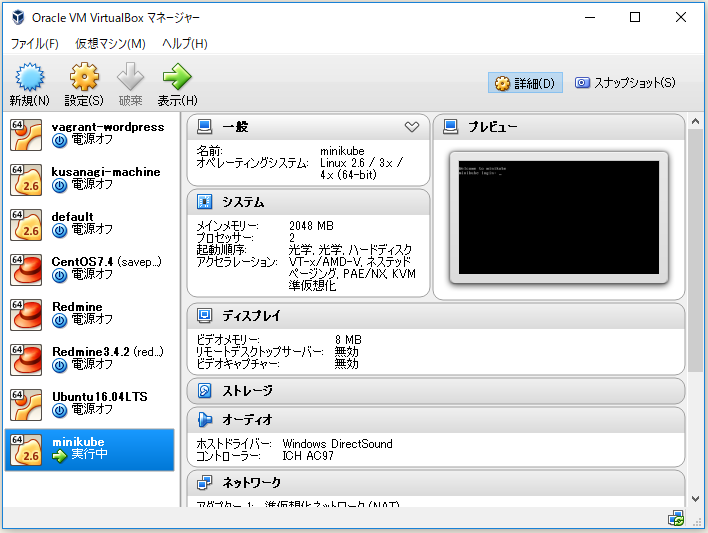Click the 'minikube' name value in 一般
Screen dimensions: 708x533
point(342,151)
